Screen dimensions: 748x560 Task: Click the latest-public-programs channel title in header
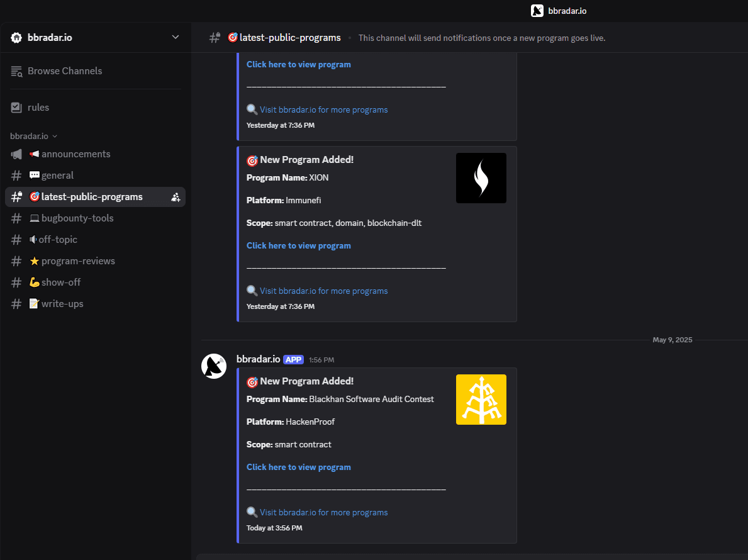coord(290,38)
